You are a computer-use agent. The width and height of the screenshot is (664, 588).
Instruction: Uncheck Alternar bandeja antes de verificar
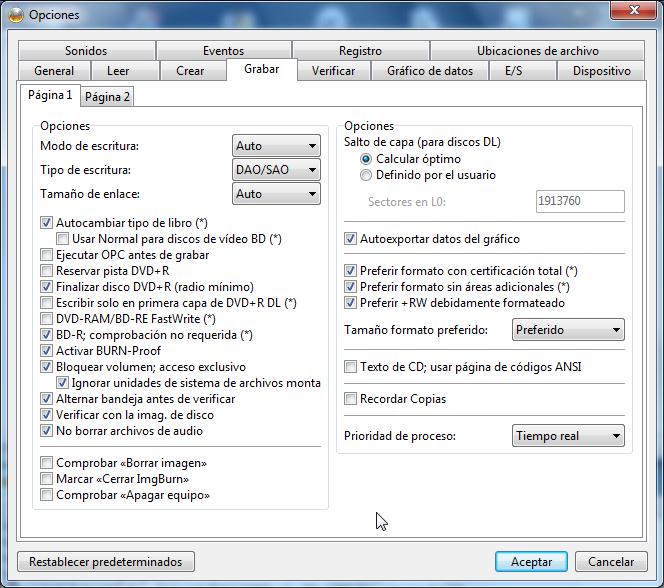coord(46,399)
